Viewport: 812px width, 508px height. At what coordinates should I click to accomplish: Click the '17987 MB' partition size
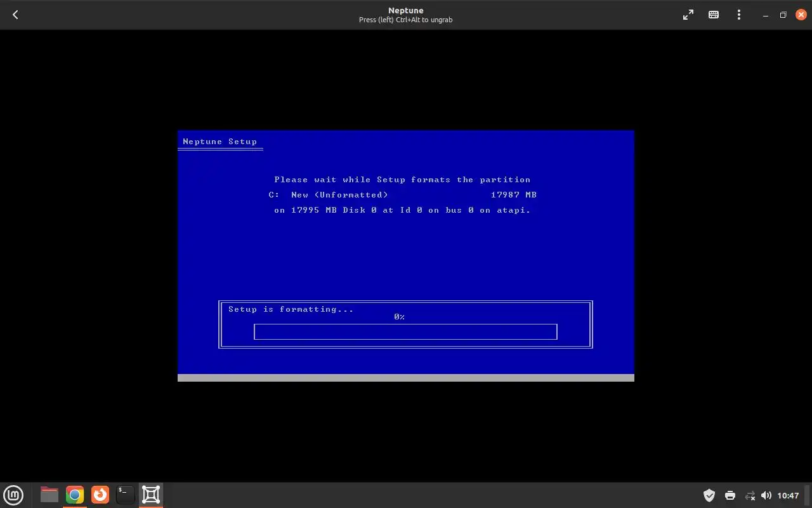[x=514, y=195]
